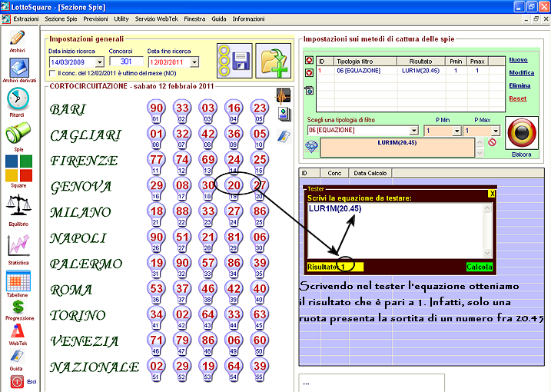Click the 53 ball on the ROMA row
The height and width of the screenshot is (392, 551).
[156, 289]
